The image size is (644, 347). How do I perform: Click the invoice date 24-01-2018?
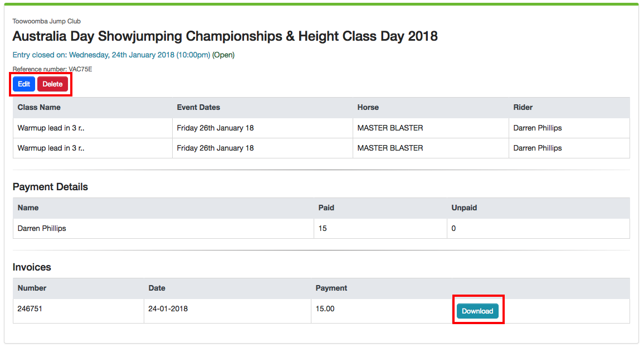(168, 309)
